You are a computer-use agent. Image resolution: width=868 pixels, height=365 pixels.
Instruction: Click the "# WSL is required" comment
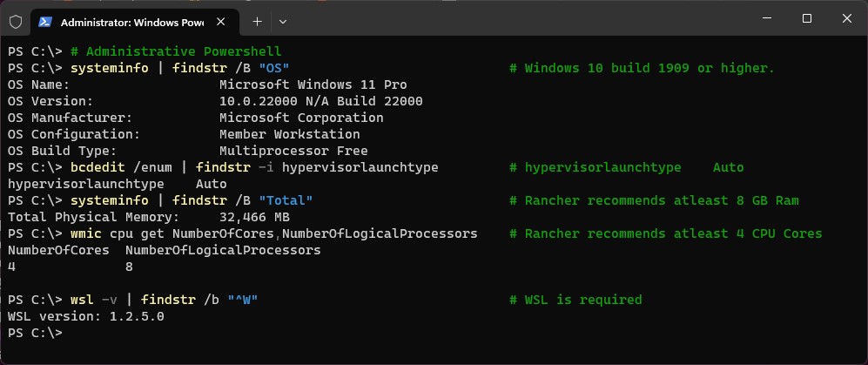pyautogui.click(x=575, y=301)
